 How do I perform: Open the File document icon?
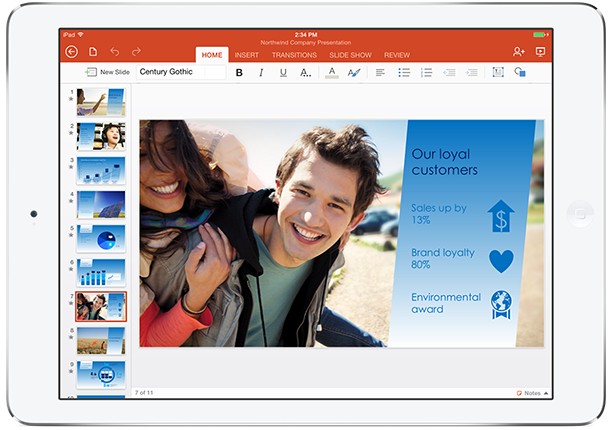tap(93, 52)
